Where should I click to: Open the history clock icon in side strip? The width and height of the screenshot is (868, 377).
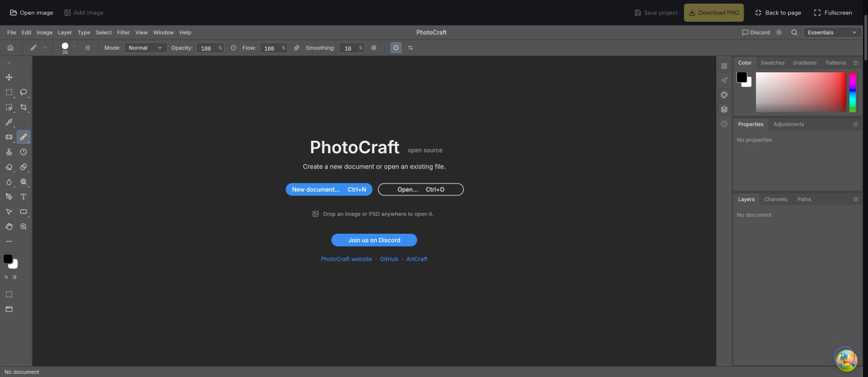point(724,124)
